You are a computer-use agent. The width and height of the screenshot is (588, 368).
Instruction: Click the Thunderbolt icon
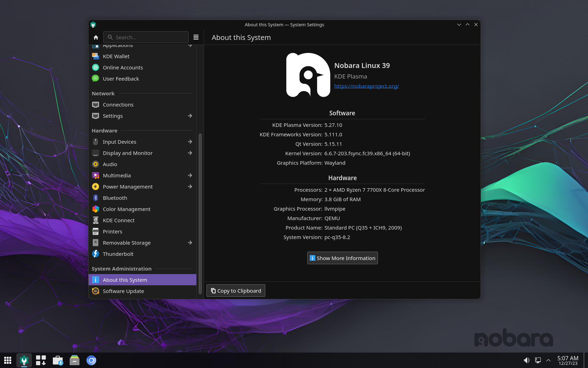click(96, 254)
